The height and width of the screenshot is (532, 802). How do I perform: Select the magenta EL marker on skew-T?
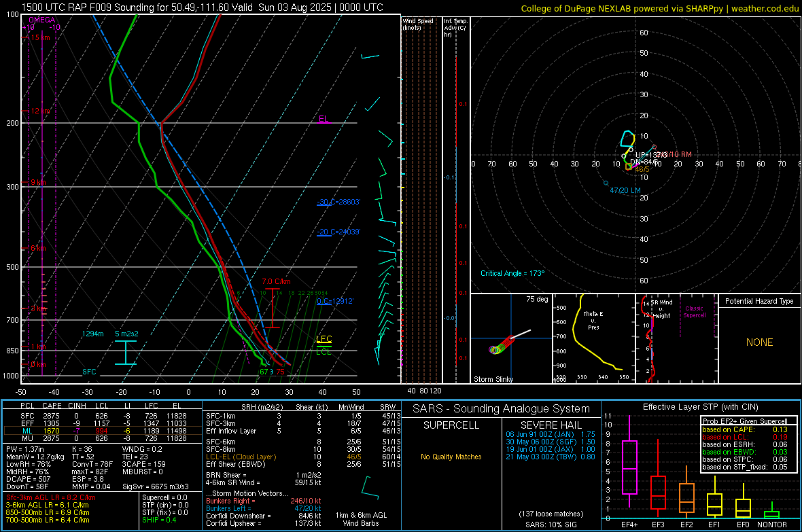pos(324,119)
